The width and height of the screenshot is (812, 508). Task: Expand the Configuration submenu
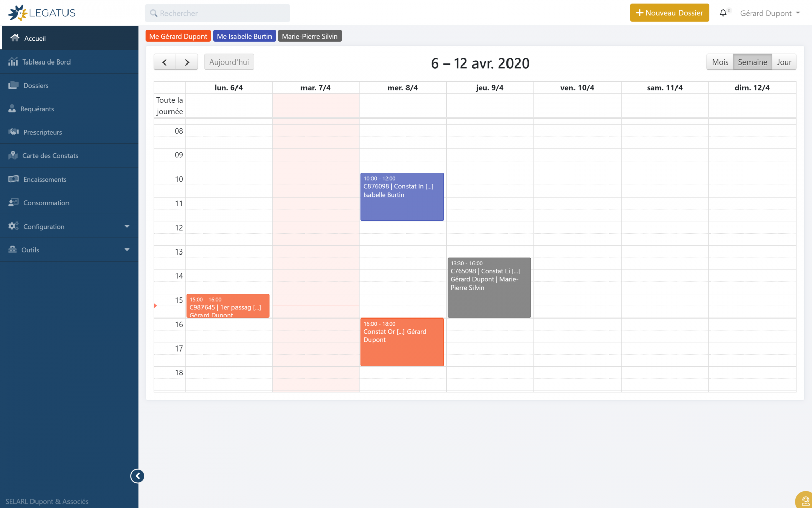(x=127, y=227)
